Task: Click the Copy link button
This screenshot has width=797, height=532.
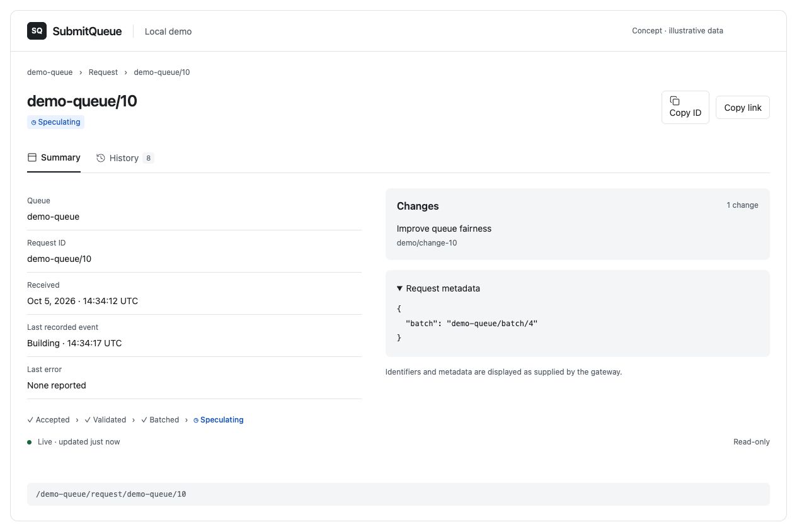Action: click(x=743, y=108)
